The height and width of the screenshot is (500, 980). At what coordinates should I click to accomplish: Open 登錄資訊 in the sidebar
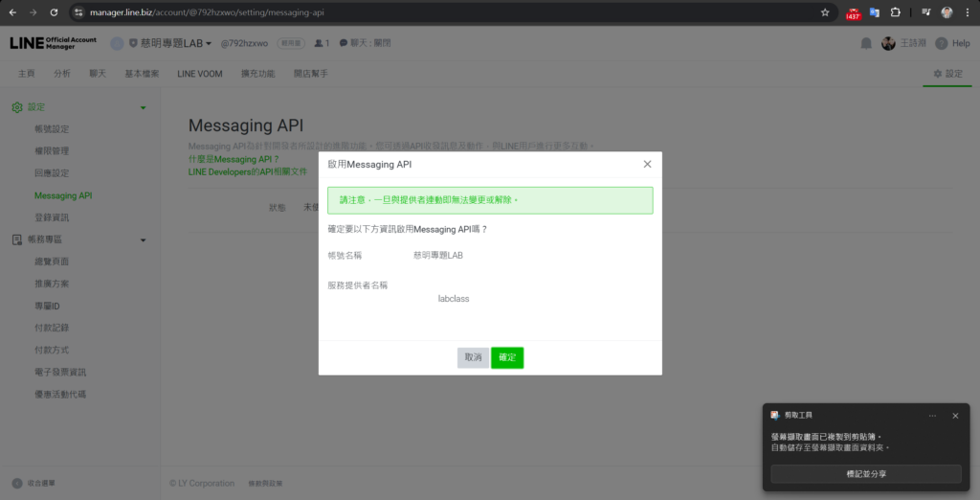[x=52, y=217]
